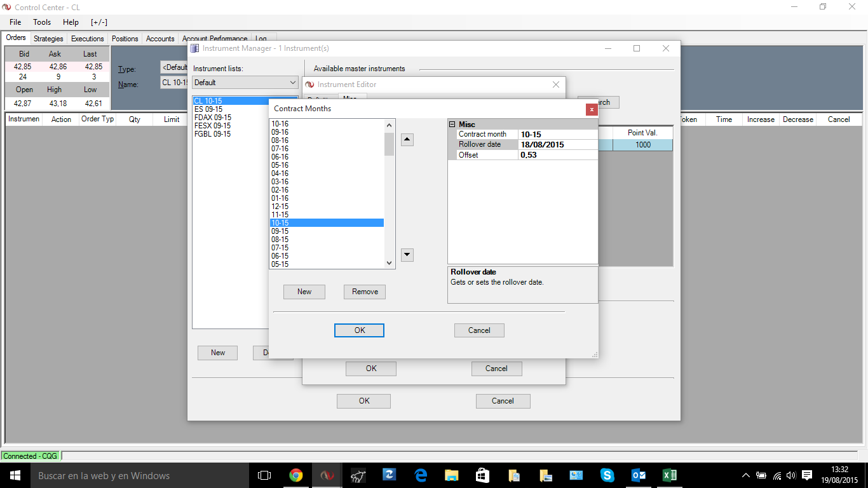Click Cancel in the Instrument Manager window
Image resolution: width=868 pixels, height=488 pixels.
pos(503,401)
